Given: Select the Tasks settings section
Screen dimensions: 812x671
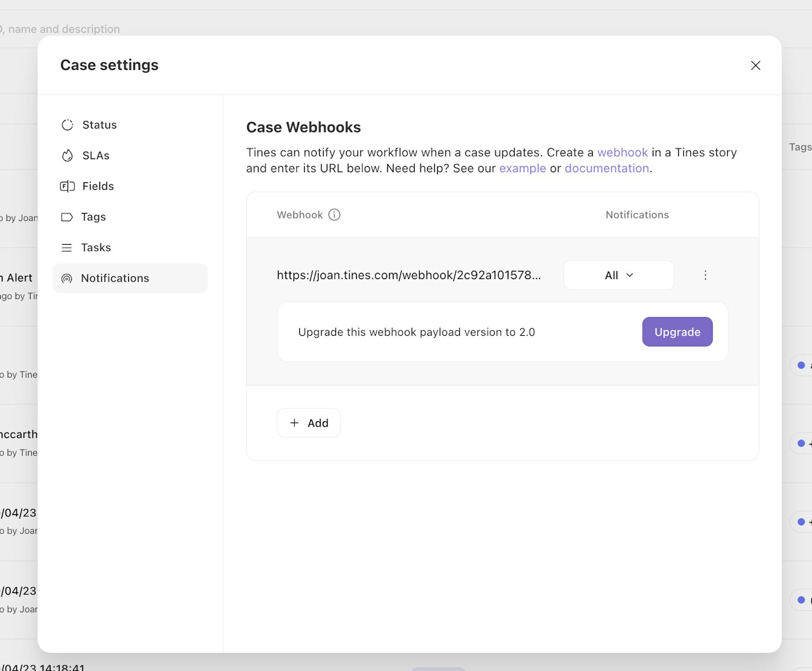Looking at the screenshot, I should tap(96, 248).
